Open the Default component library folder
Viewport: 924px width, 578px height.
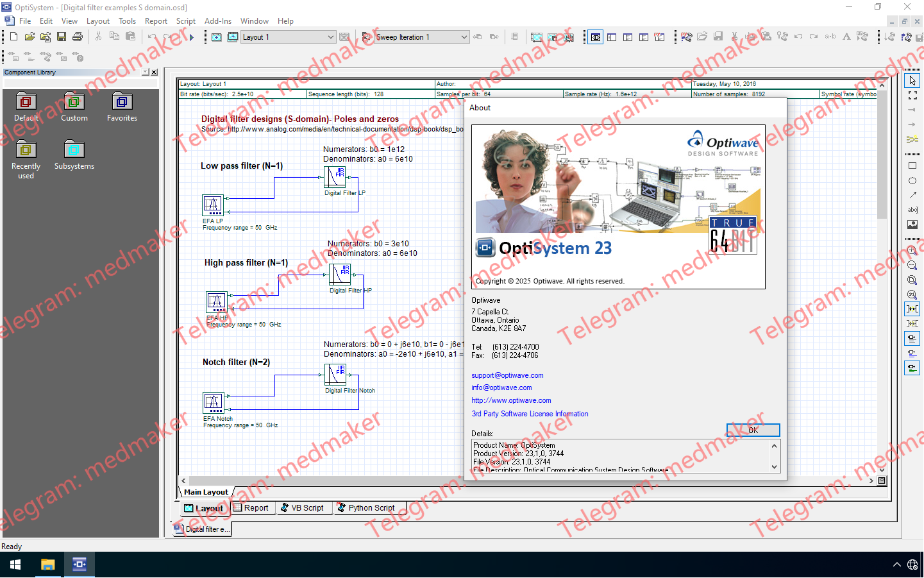point(26,107)
